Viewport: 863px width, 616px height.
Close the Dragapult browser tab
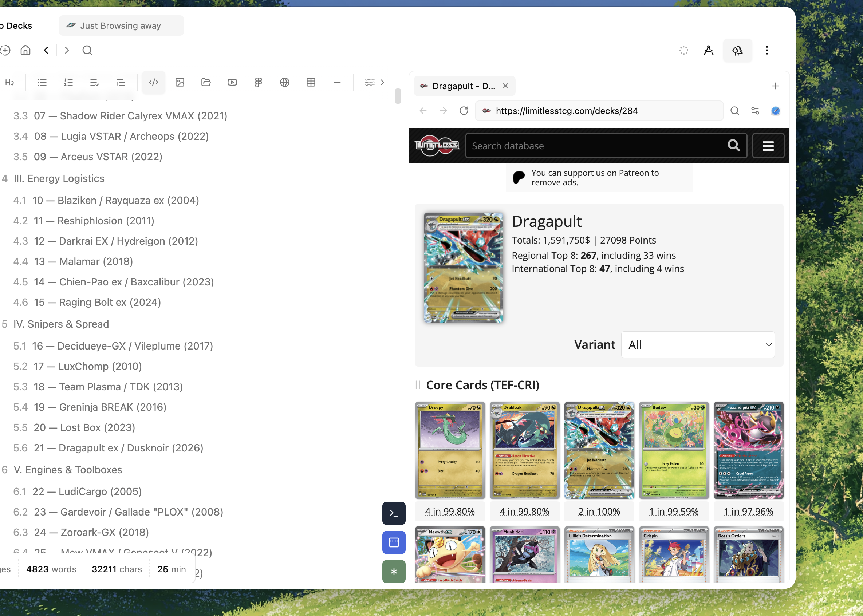[x=505, y=86]
